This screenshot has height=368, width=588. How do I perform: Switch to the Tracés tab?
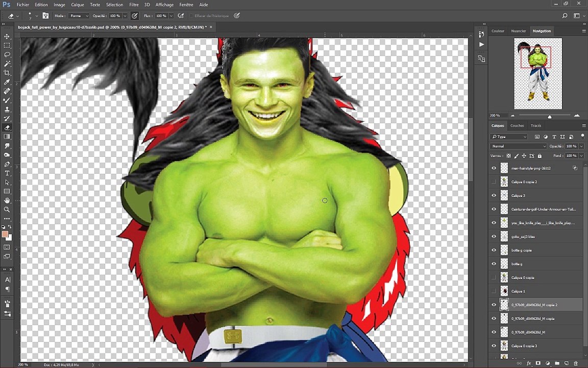[536, 125]
